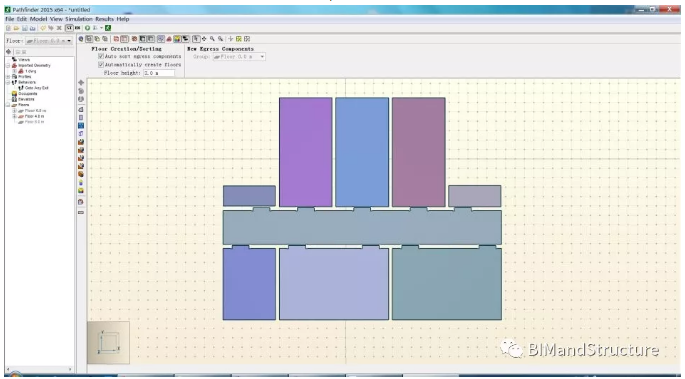Open the Floor selector dropdown
The width and height of the screenshot is (685, 379).
(x=48, y=41)
